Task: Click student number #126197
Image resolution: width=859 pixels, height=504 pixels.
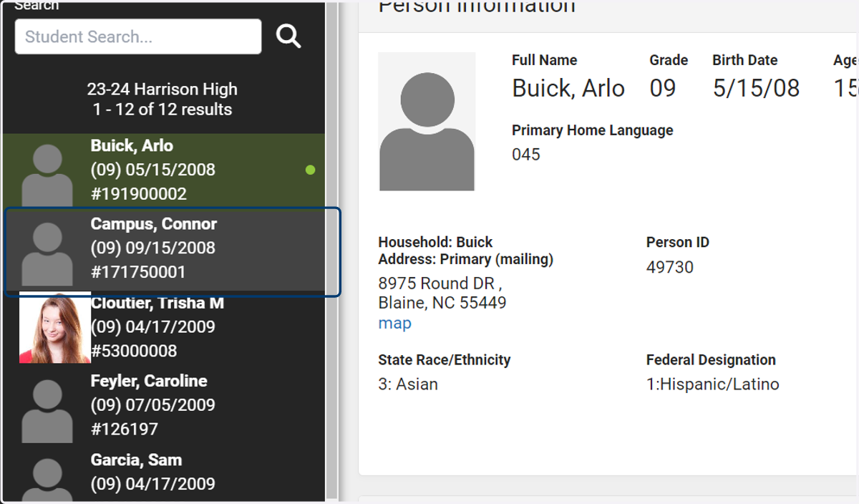Action: point(125,430)
